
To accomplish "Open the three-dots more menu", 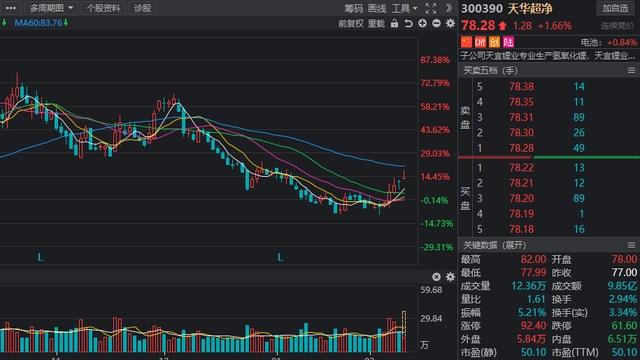I will [x=11, y=8].
